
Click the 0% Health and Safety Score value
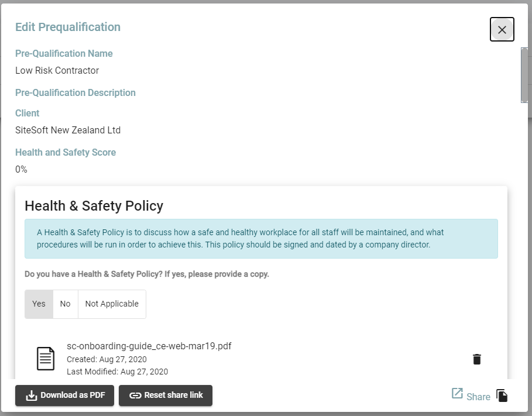(x=21, y=169)
